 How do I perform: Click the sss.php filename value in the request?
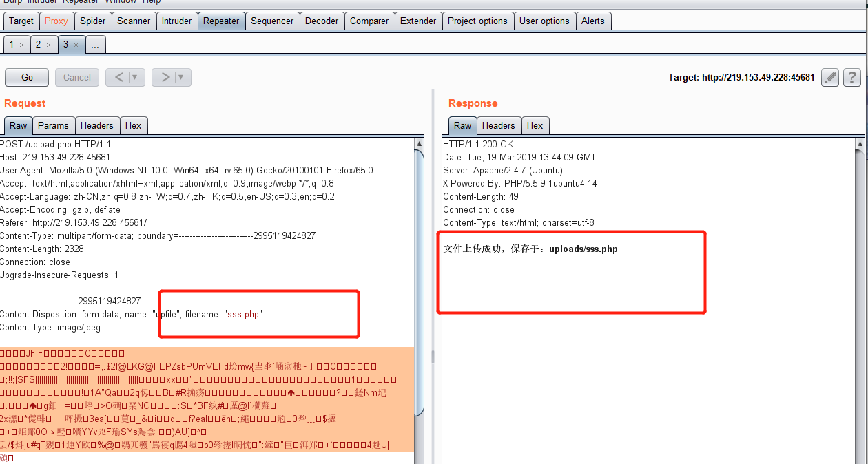tap(245, 314)
